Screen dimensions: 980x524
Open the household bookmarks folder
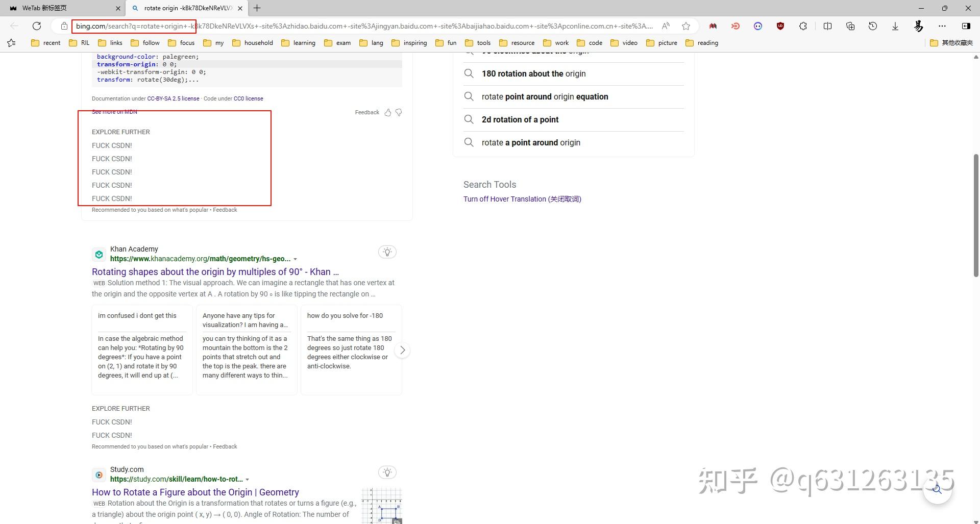(253, 43)
